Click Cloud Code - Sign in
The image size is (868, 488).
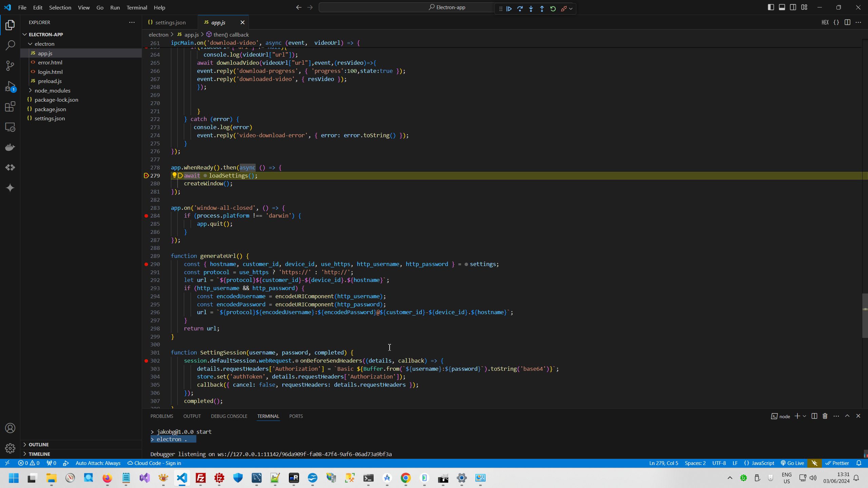point(154,463)
